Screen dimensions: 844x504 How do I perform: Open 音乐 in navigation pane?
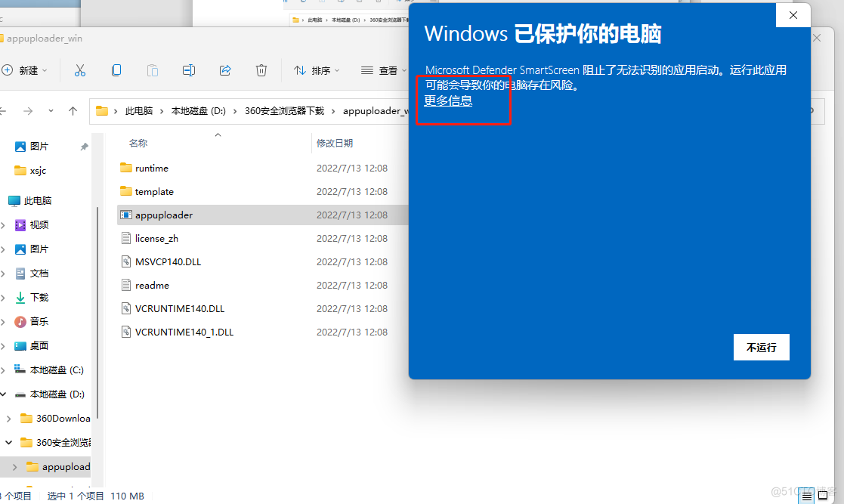(x=39, y=321)
